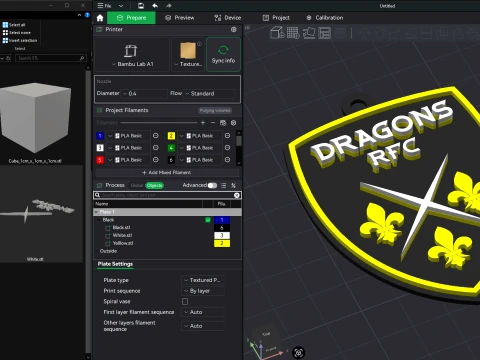
Task: Click the Save project icon
Action: (x=141, y=6)
